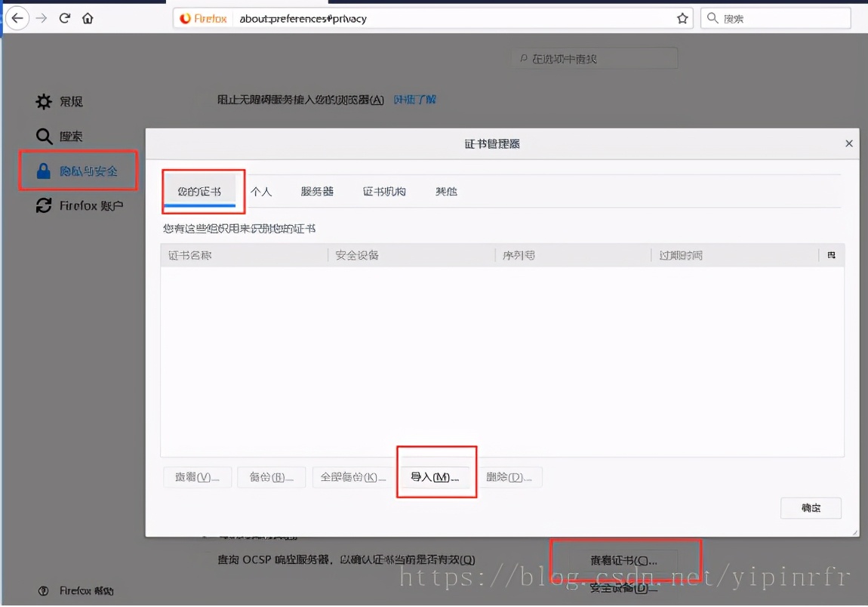Confirm with the 确定 button
The width and height of the screenshot is (868, 607).
coord(811,508)
